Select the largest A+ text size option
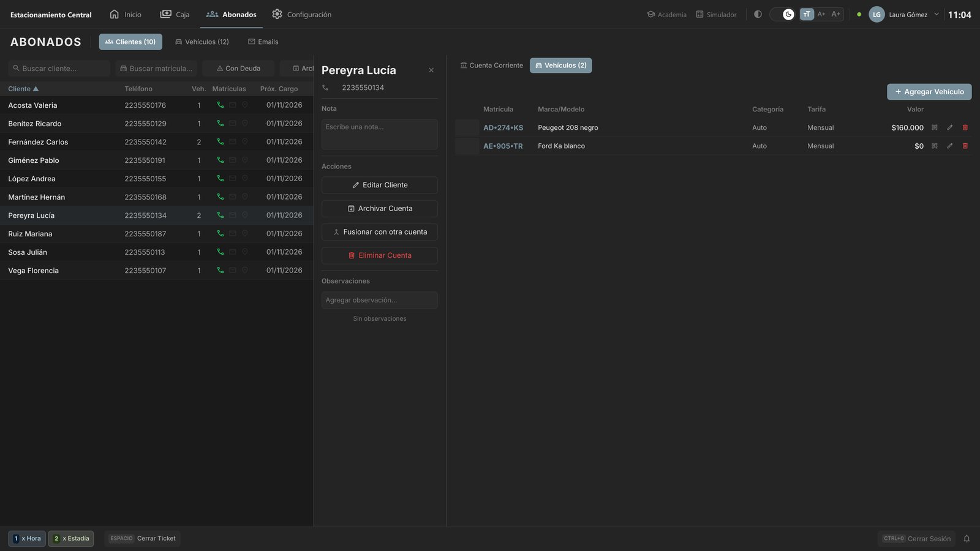The width and height of the screenshot is (980, 551). point(836,14)
